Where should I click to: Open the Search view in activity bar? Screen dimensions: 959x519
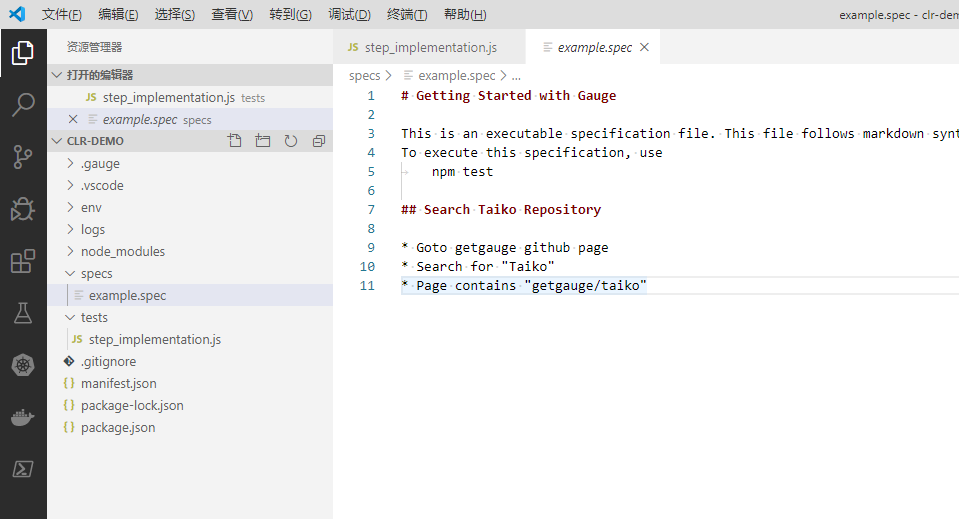click(x=22, y=104)
